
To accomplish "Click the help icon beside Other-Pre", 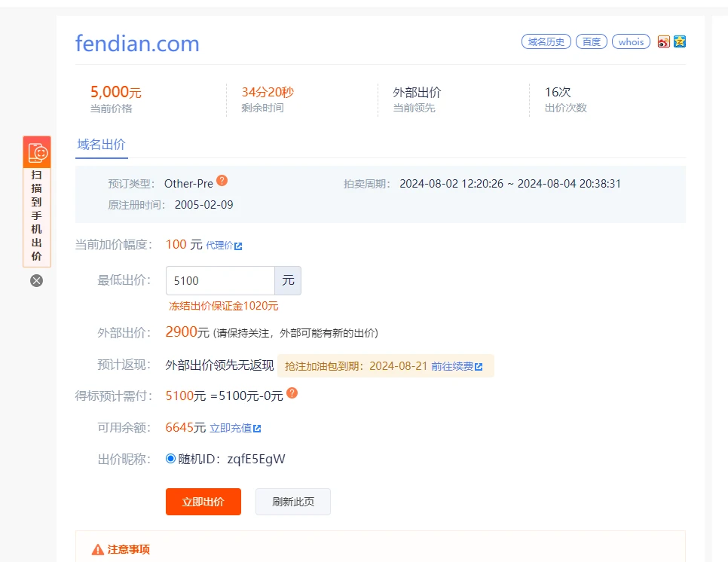I will (222, 181).
